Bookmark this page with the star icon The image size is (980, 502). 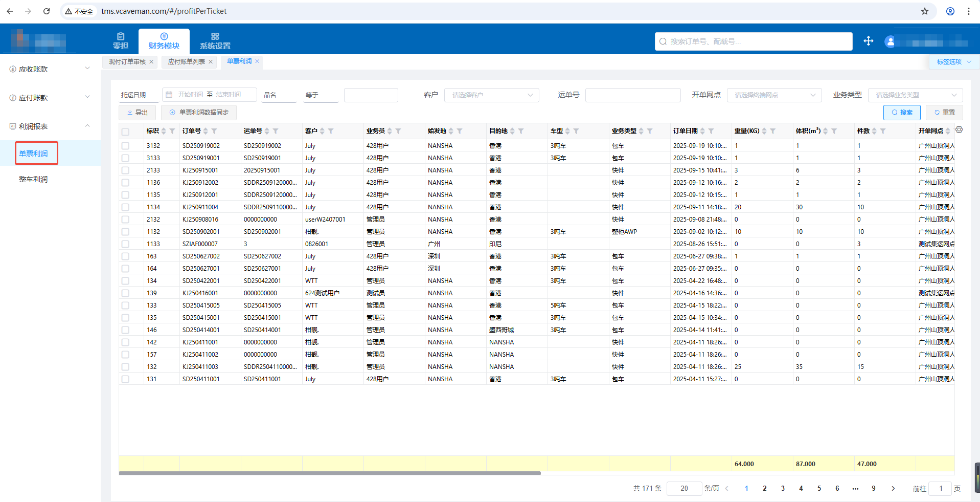coord(924,11)
